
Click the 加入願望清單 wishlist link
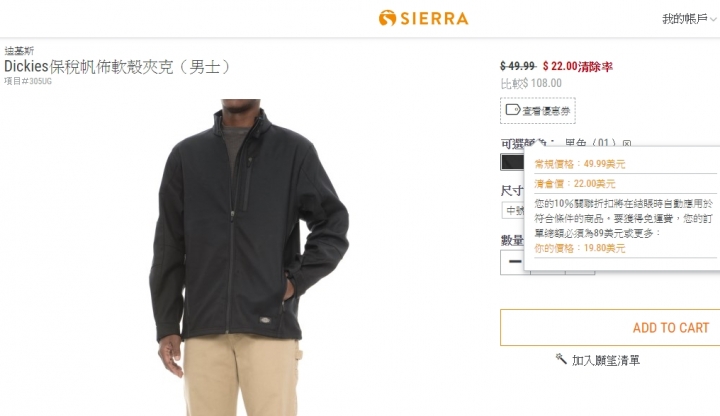tap(606, 360)
